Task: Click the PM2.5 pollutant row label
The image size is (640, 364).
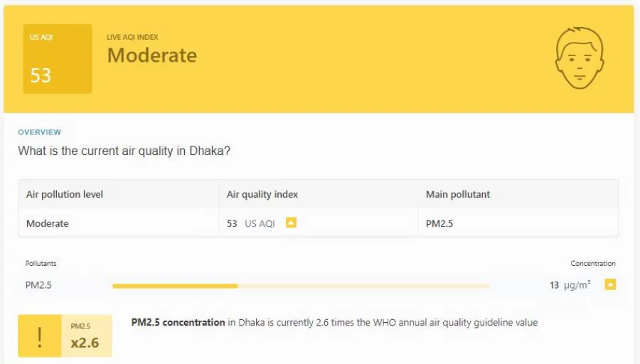Action: point(38,285)
